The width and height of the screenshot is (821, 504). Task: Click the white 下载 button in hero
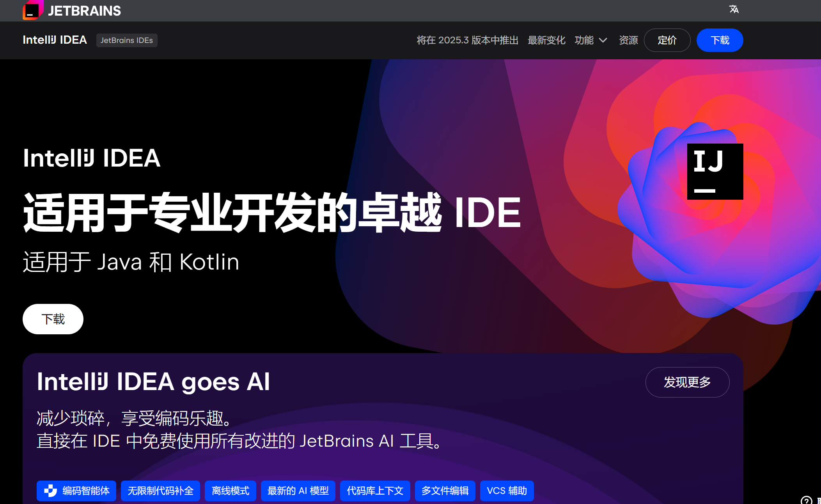[x=53, y=319]
